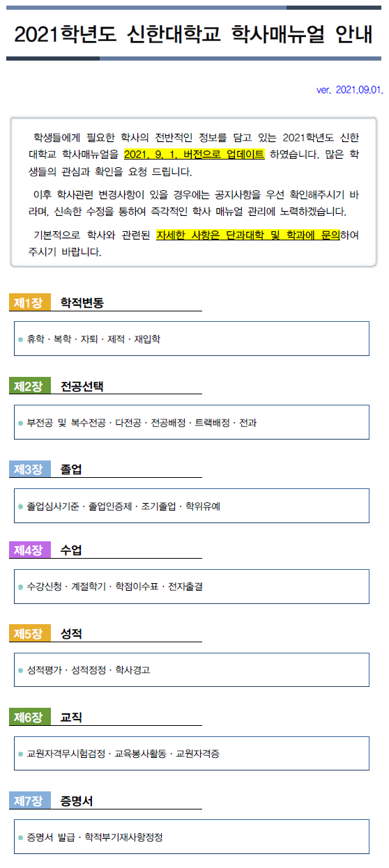The width and height of the screenshot is (389, 868).
Task: Click the 제5장 orange chapter badge
Action: coord(30,634)
